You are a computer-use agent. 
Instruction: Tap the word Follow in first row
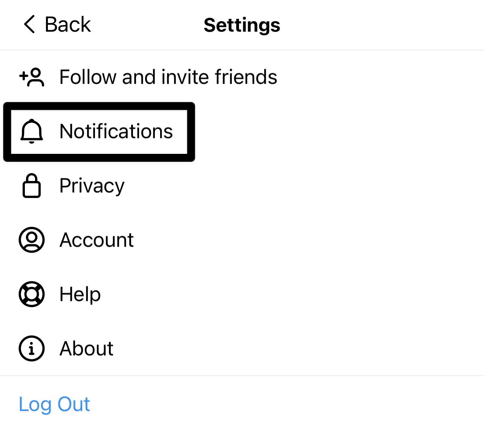[88, 77]
